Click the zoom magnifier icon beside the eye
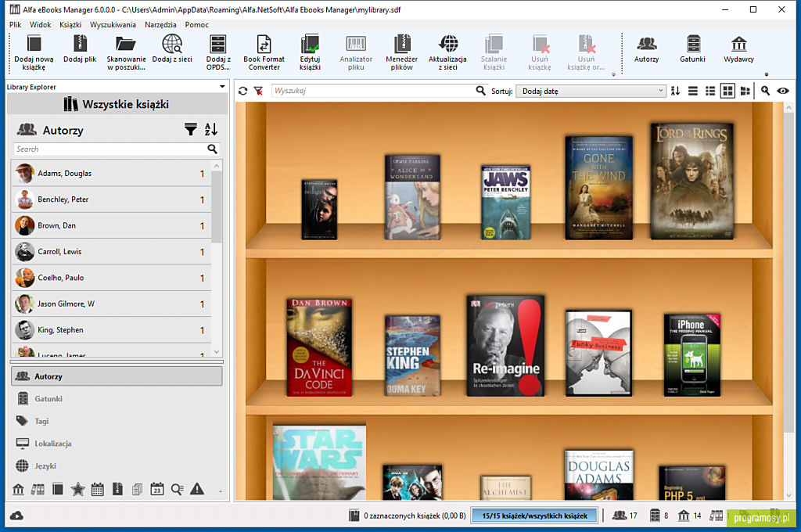This screenshot has height=532, width=801. pos(765,91)
